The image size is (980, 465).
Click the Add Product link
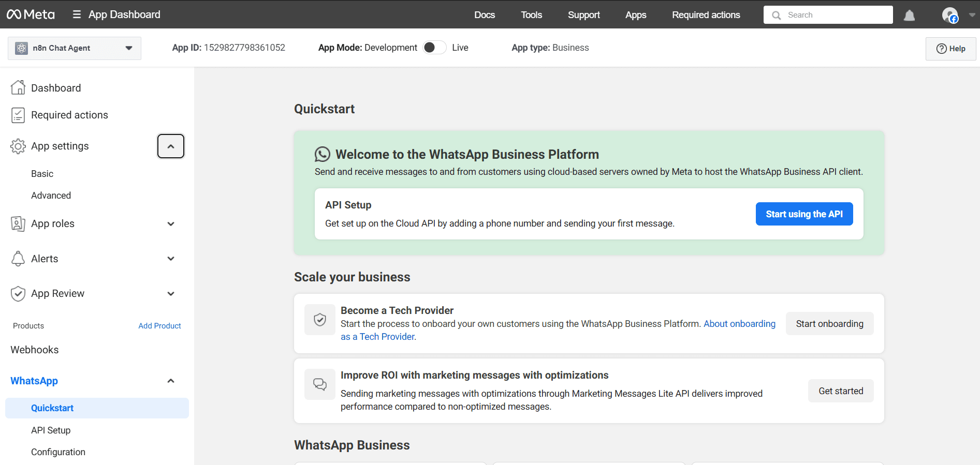(159, 326)
